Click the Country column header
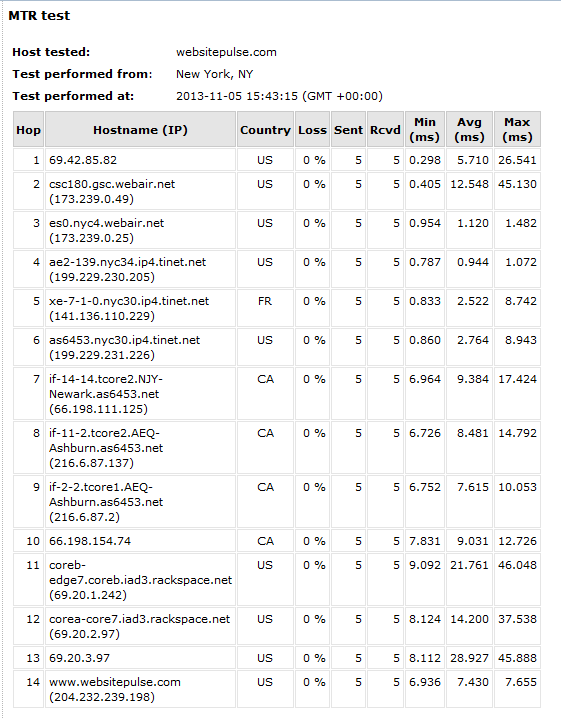 click(x=266, y=130)
